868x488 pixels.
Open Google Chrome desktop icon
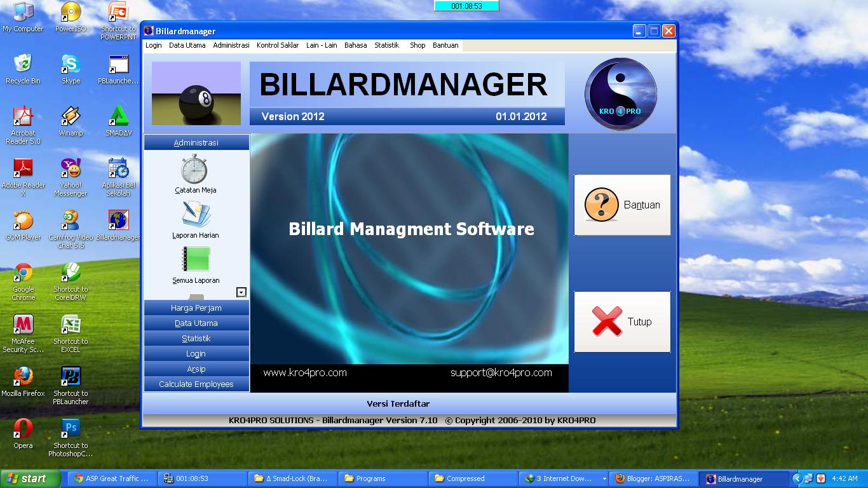coord(23,281)
